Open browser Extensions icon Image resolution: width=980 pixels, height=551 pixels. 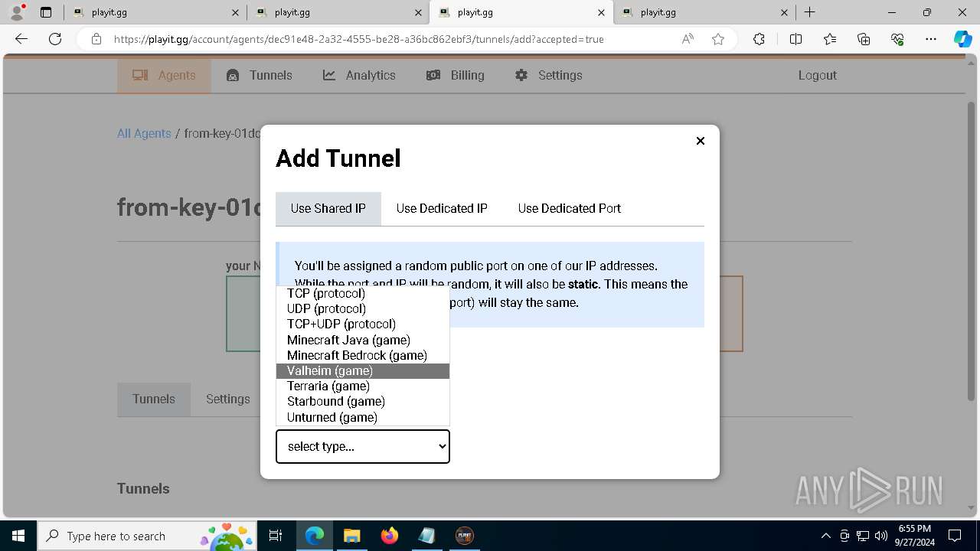tap(759, 39)
